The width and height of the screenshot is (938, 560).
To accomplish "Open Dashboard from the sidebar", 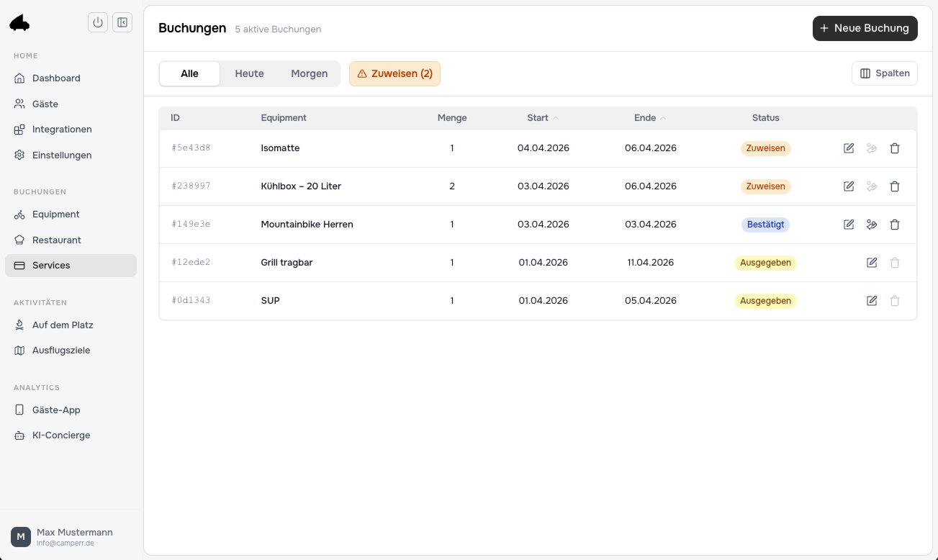I will 71,78.
